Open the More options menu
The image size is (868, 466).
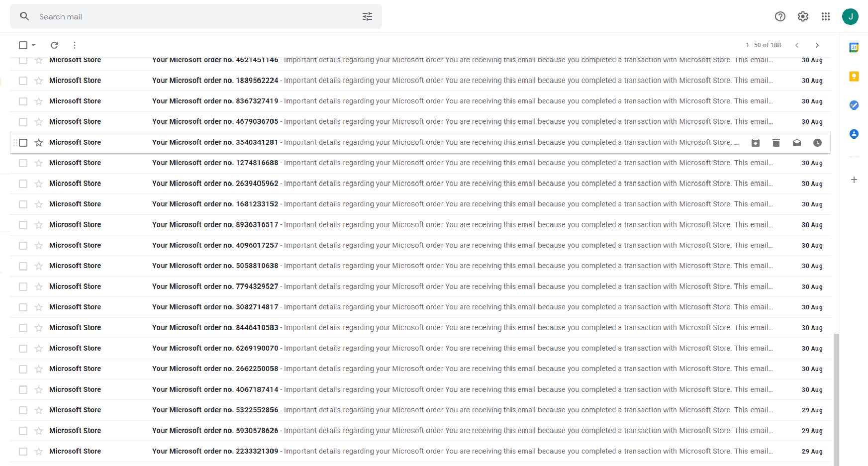75,45
